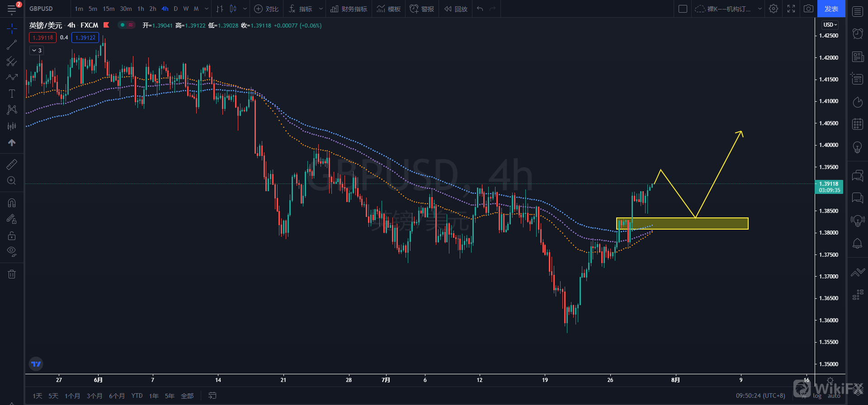Toggle magnet mode for drawings
This screenshot has height=405, width=868.
tap(12, 203)
